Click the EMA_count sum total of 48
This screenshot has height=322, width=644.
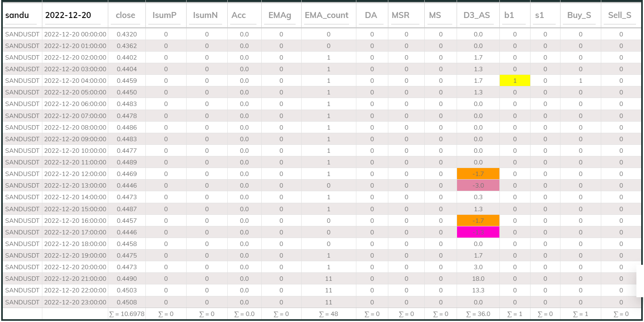328,314
